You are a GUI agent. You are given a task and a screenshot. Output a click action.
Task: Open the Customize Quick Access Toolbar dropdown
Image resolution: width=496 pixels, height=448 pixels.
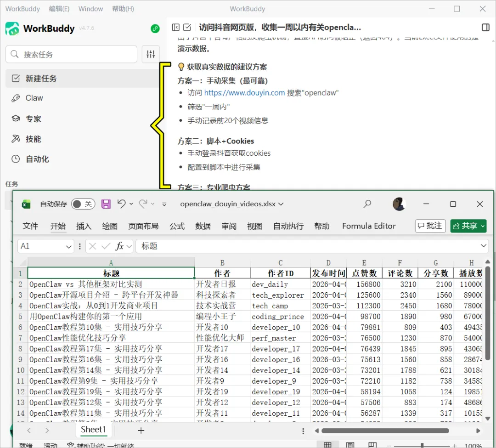(x=164, y=204)
